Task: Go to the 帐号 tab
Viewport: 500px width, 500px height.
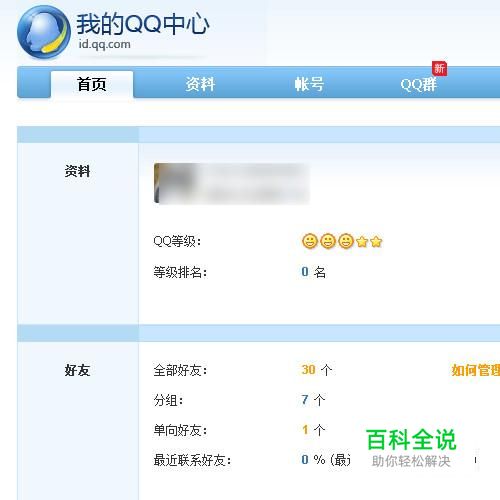Action: [x=309, y=84]
